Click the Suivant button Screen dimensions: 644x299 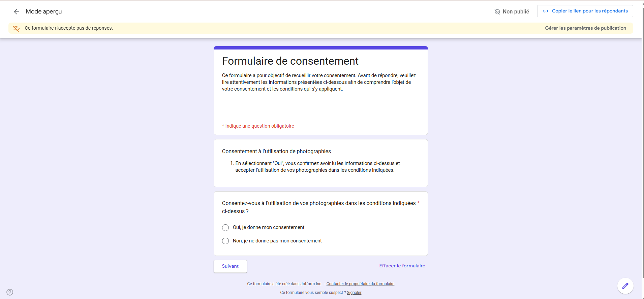point(230,266)
